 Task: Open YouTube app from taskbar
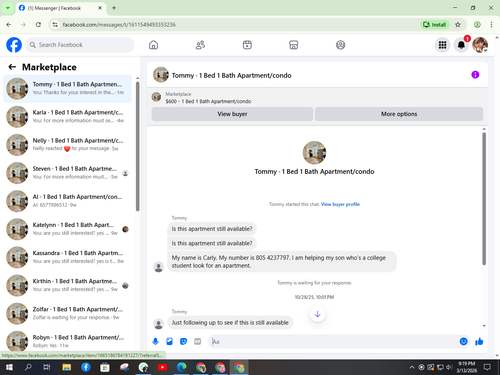pyautogui.click(x=162, y=367)
